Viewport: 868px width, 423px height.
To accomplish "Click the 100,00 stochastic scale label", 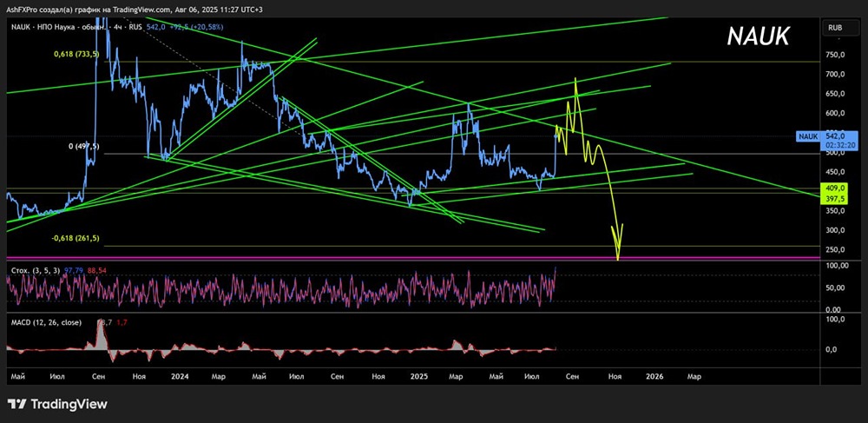I will pos(837,267).
